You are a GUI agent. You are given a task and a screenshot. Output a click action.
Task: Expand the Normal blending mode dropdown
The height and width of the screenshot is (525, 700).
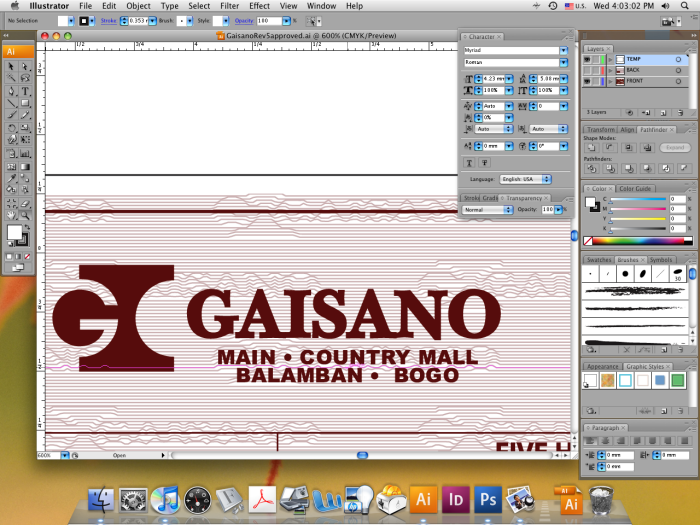coord(487,210)
